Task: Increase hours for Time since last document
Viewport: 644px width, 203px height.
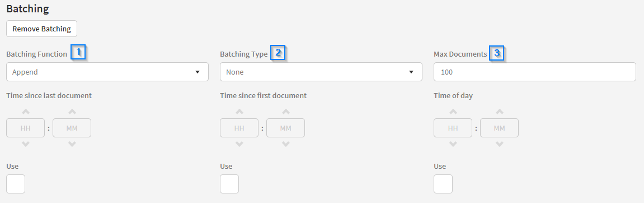Action: (26, 111)
